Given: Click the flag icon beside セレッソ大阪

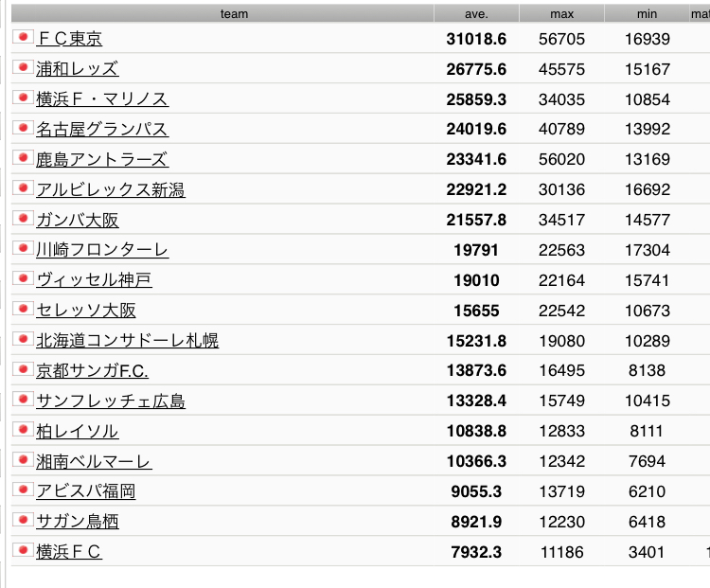Looking at the screenshot, I should click(23, 310).
